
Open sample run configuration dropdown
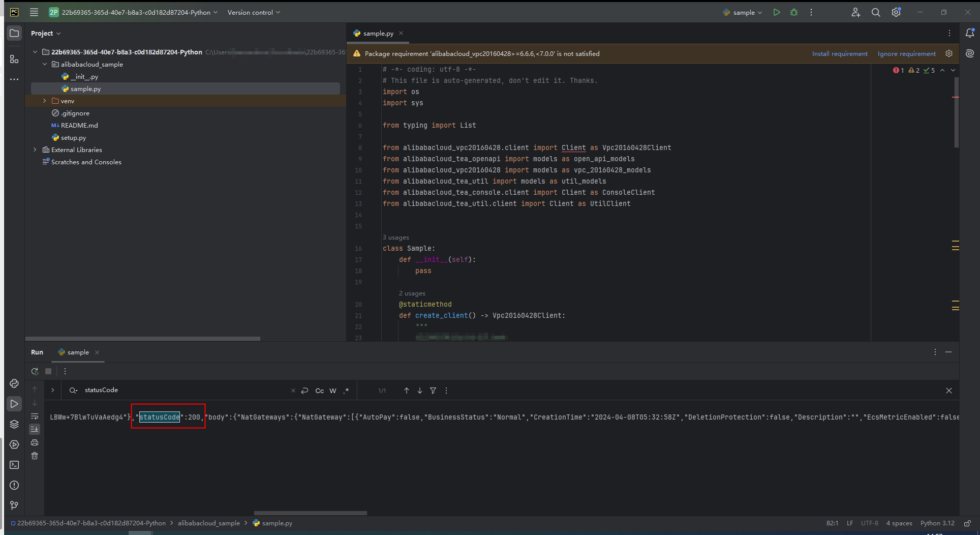(743, 12)
